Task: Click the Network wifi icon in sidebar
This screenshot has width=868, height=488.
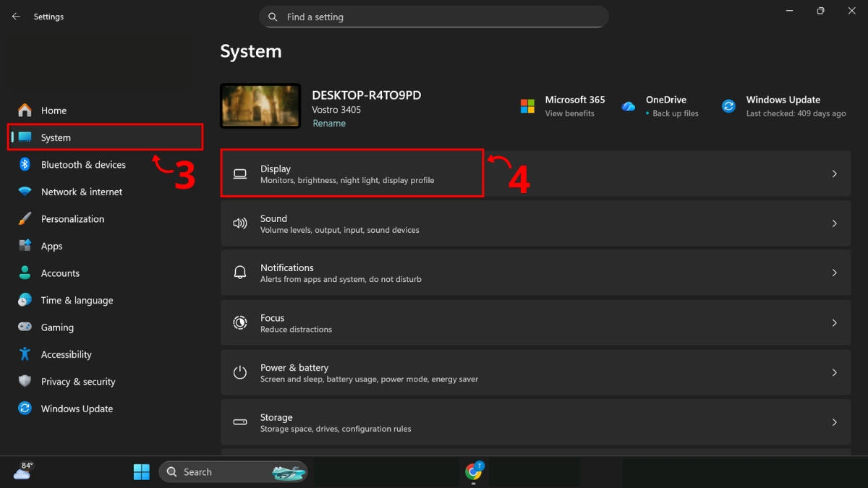Action: tap(25, 192)
